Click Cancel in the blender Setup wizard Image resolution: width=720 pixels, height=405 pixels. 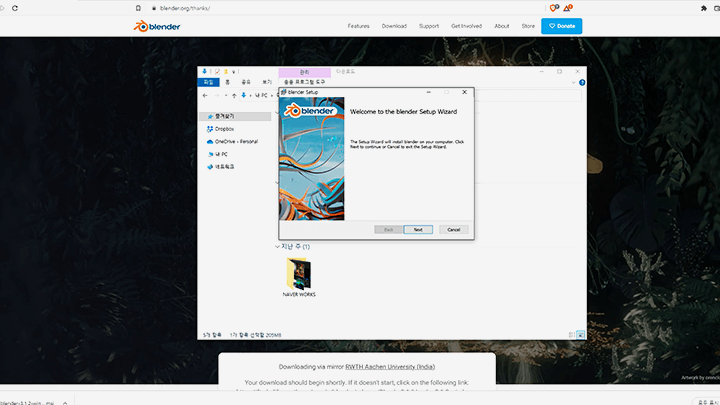(454, 230)
